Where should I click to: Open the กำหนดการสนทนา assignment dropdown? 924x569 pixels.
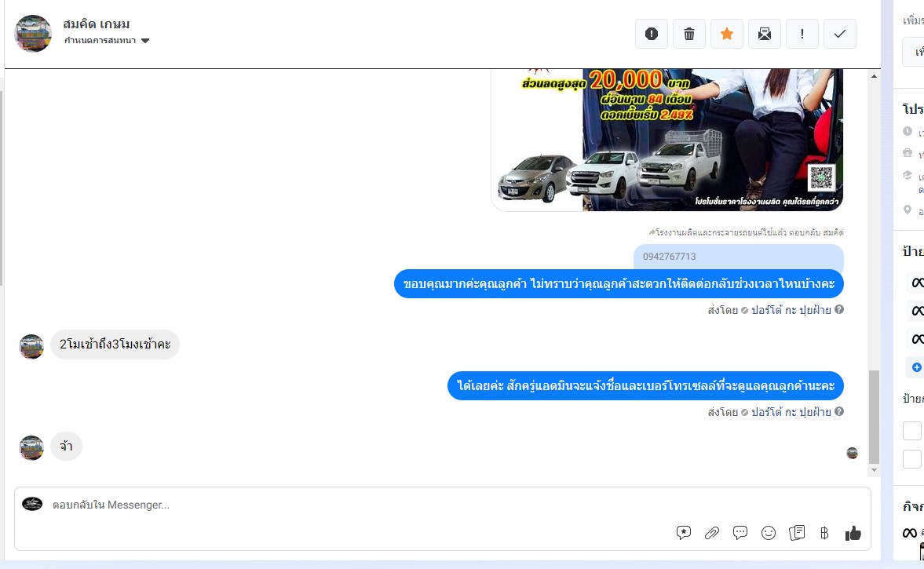tap(107, 41)
